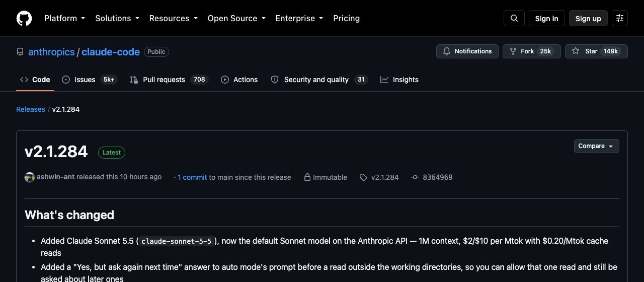Click the Latest release badge

[x=112, y=152]
